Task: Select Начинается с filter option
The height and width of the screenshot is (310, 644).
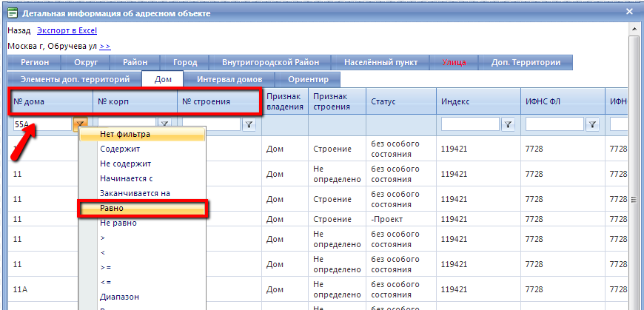Action: point(142,178)
